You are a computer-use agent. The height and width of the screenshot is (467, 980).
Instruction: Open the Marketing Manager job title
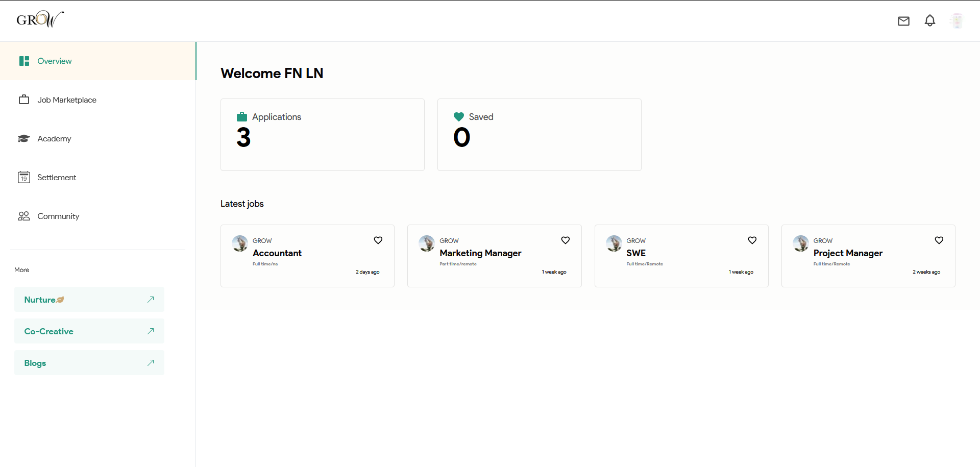480,253
